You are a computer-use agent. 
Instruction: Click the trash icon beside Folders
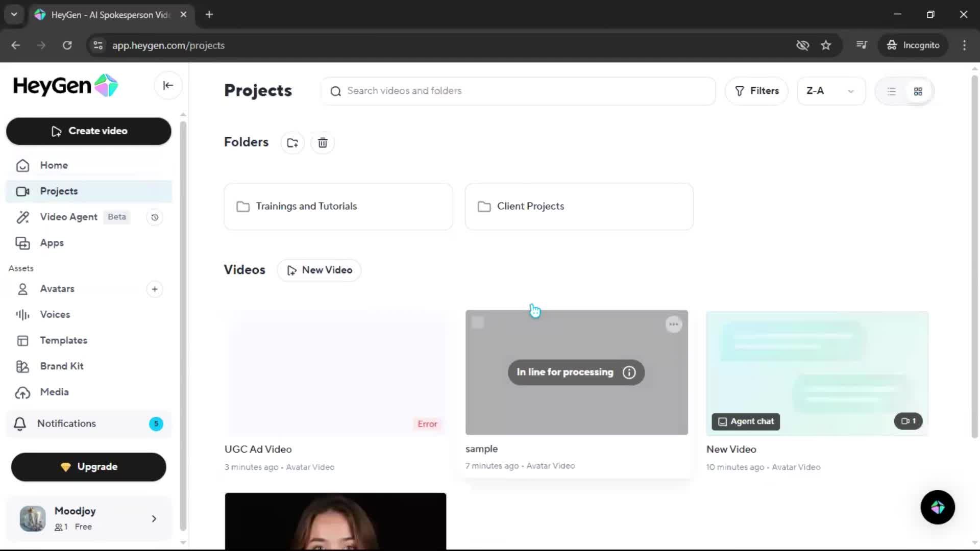323,143
